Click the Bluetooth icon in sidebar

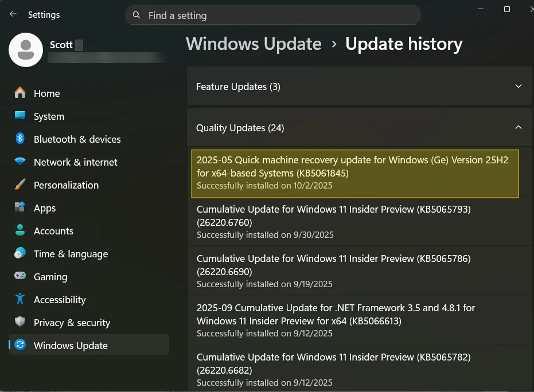click(x=20, y=139)
